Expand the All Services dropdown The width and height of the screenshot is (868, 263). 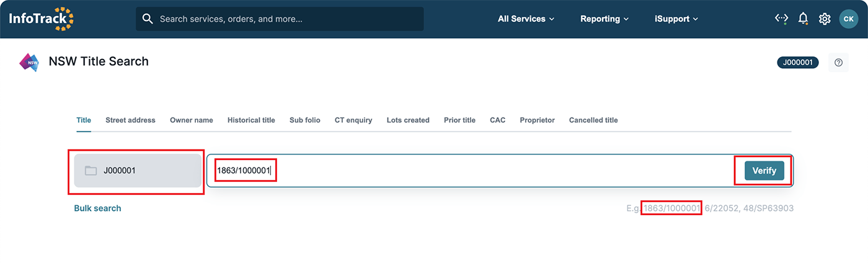click(x=526, y=19)
